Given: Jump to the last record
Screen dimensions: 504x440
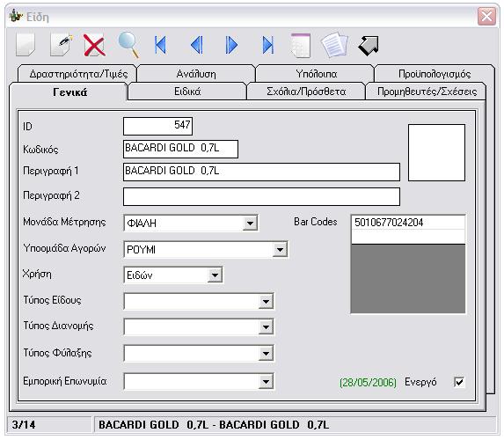Looking at the screenshot, I should pos(267,45).
